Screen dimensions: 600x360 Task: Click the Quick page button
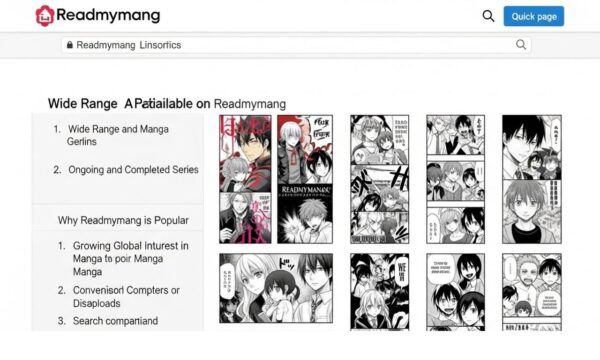[533, 16]
